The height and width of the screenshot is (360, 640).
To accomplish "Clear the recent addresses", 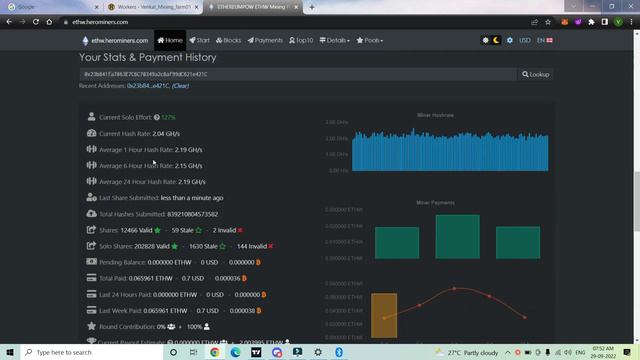I will (x=180, y=86).
